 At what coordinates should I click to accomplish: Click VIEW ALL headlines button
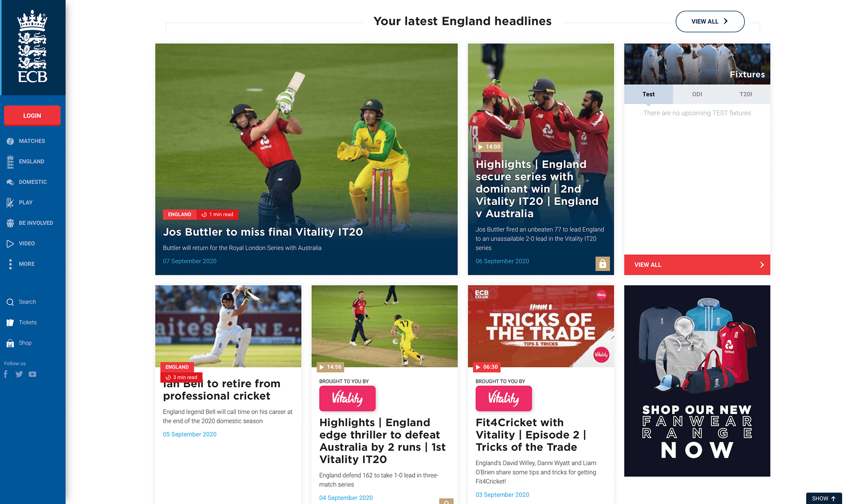(x=710, y=21)
